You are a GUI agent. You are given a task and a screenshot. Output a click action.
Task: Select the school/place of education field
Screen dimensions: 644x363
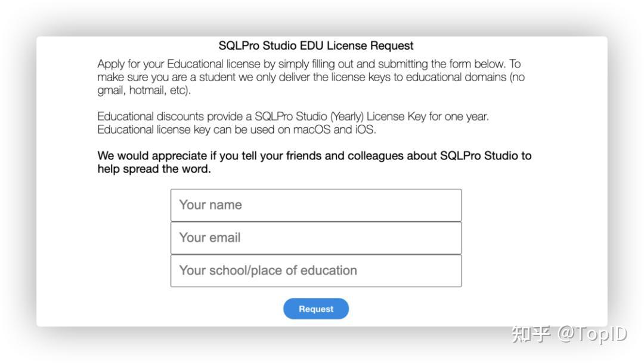pos(316,270)
